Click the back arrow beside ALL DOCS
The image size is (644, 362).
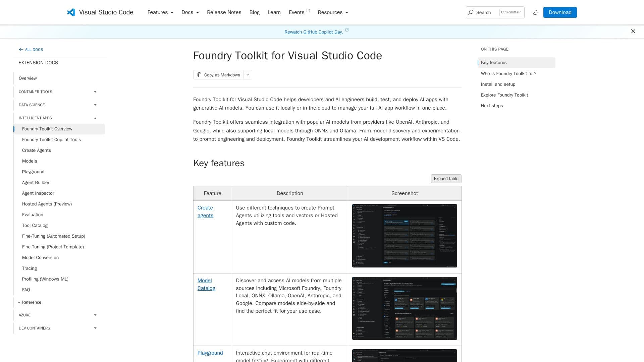(x=21, y=50)
